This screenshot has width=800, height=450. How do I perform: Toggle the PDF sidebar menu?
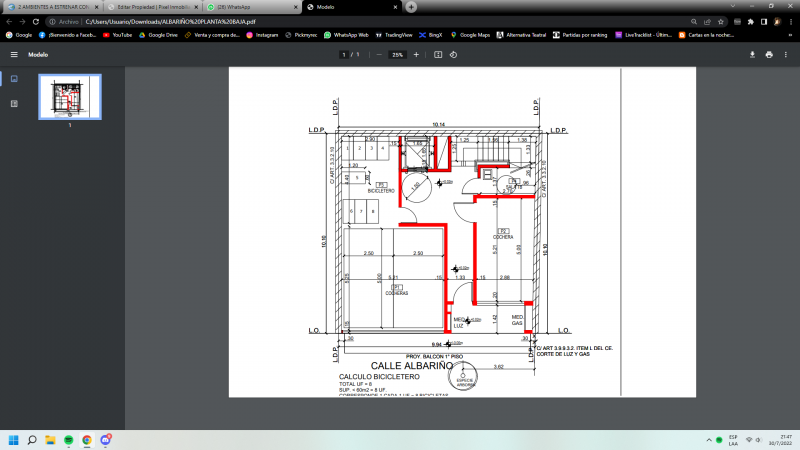pyautogui.click(x=14, y=55)
